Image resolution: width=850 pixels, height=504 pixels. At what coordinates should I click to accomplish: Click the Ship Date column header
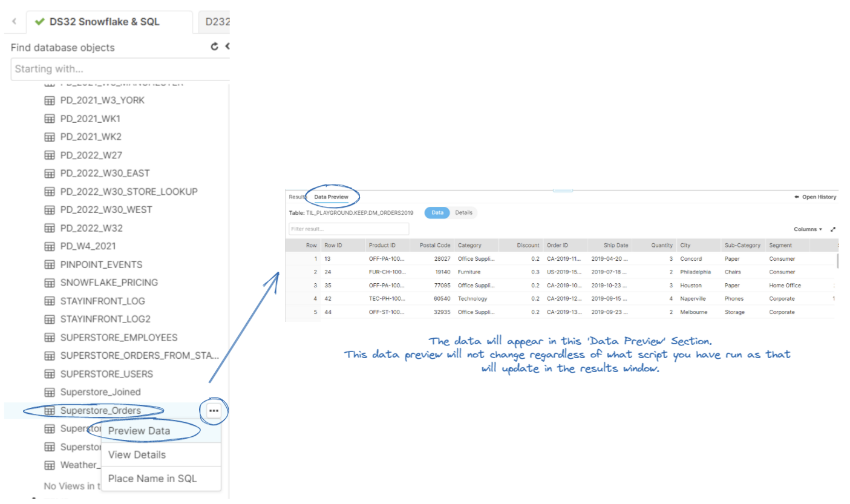(610, 245)
